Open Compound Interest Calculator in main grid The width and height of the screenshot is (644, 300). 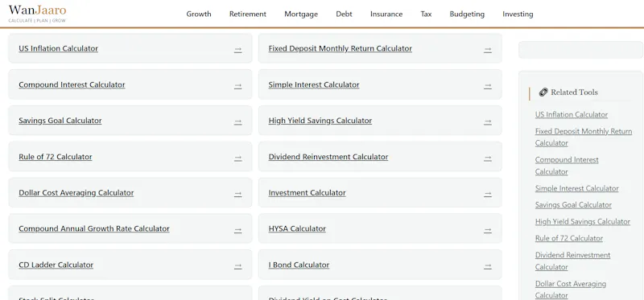(72, 84)
